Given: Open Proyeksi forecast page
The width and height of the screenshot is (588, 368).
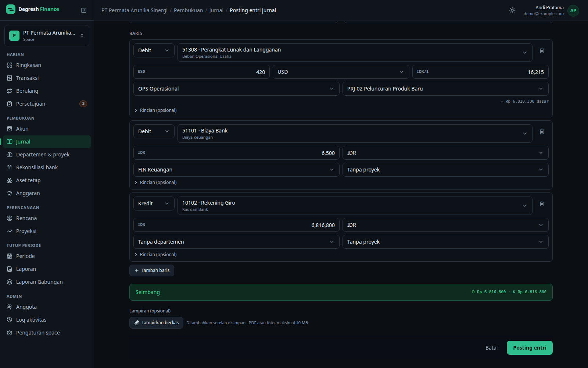Looking at the screenshot, I should point(47,231).
